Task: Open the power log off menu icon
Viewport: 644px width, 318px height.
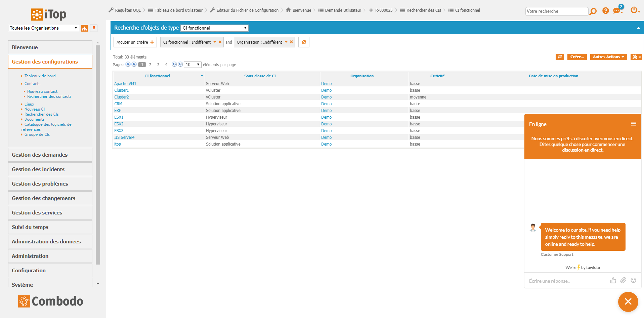Action: click(634, 10)
